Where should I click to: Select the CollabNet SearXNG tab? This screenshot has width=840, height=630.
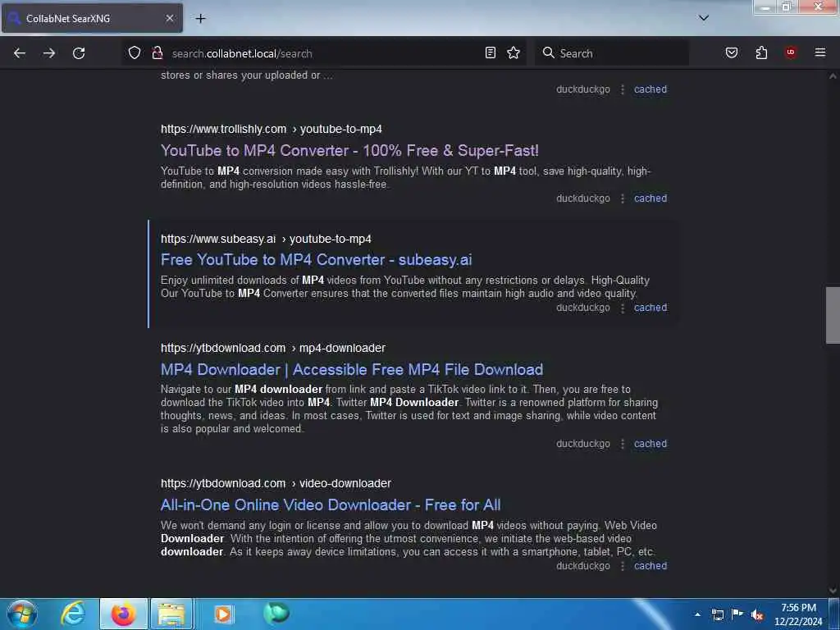pyautogui.click(x=92, y=18)
